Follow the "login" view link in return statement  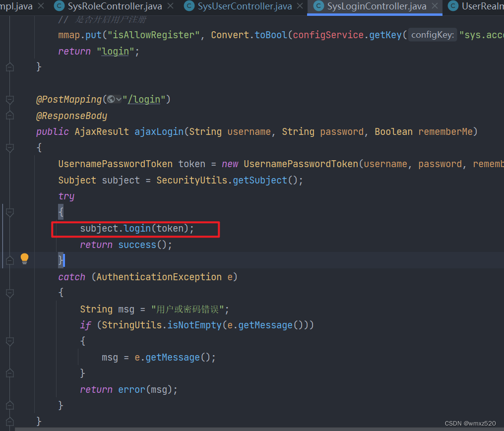coord(115,51)
